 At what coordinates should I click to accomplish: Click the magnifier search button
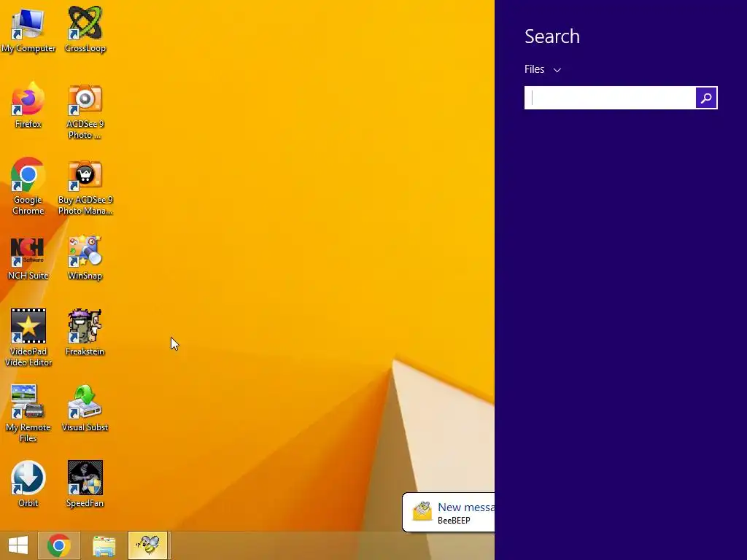pyautogui.click(x=706, y=98)
